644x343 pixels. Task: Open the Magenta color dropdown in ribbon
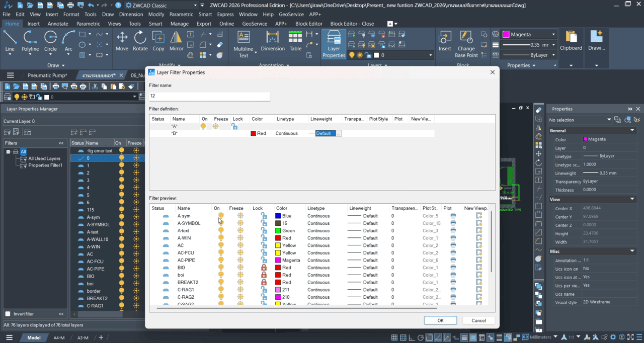[x=553, y=35]
